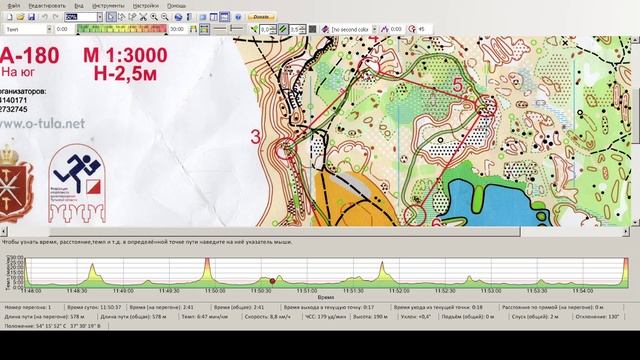Viewport: 640px width, 360px height.
Task: Change the 3,5 width spinner value
Action: pyautogui.click(x=298, y=29)
